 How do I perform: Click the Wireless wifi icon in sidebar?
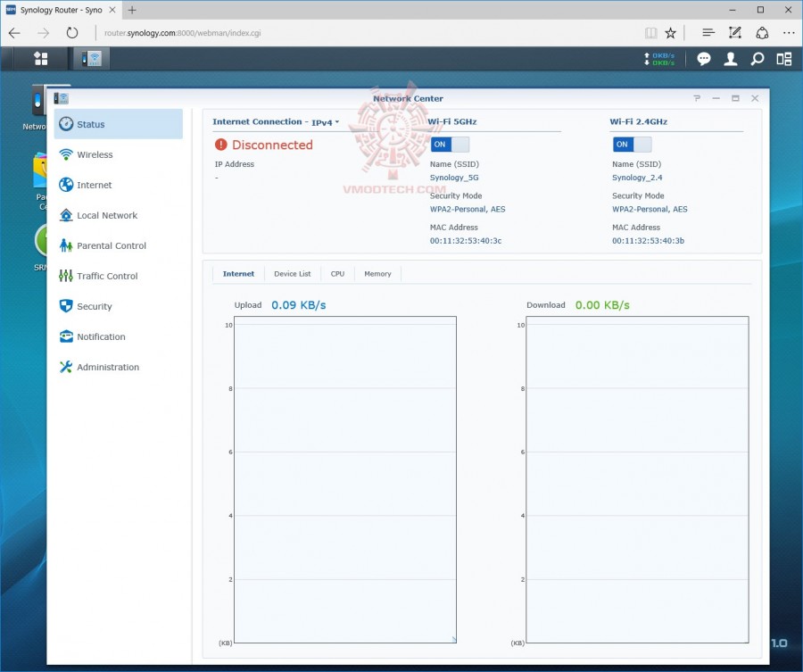click(66, 154)
